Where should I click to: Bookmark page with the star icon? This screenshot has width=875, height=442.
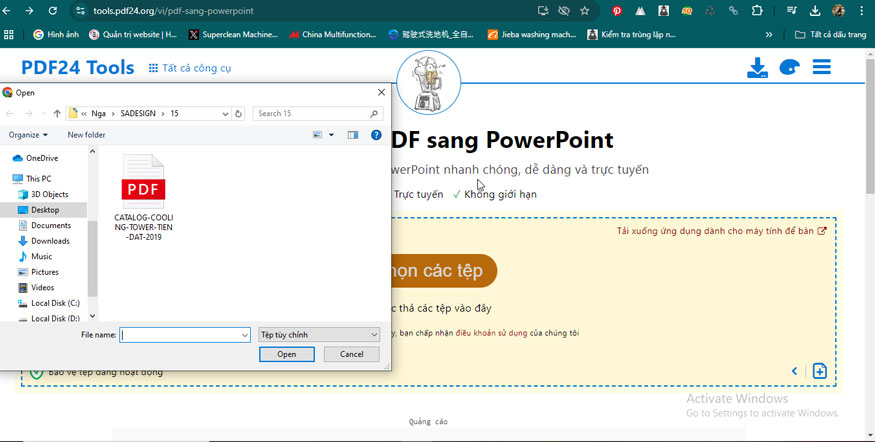585,11
